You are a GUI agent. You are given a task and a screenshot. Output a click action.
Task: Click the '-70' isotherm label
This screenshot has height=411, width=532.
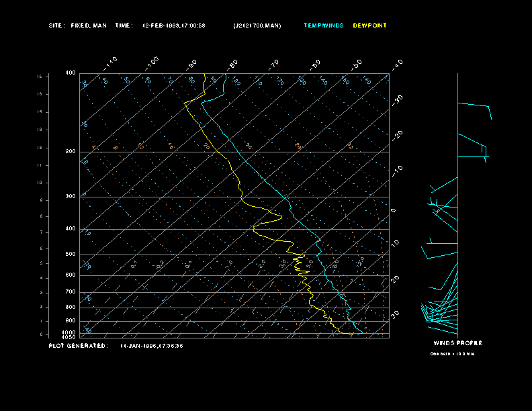(x=274, y=64)
